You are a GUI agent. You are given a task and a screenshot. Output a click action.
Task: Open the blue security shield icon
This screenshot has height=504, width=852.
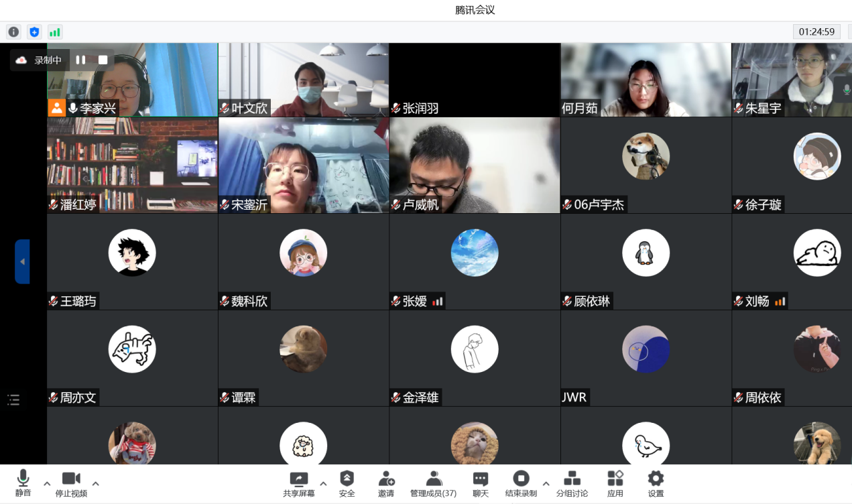34,32
